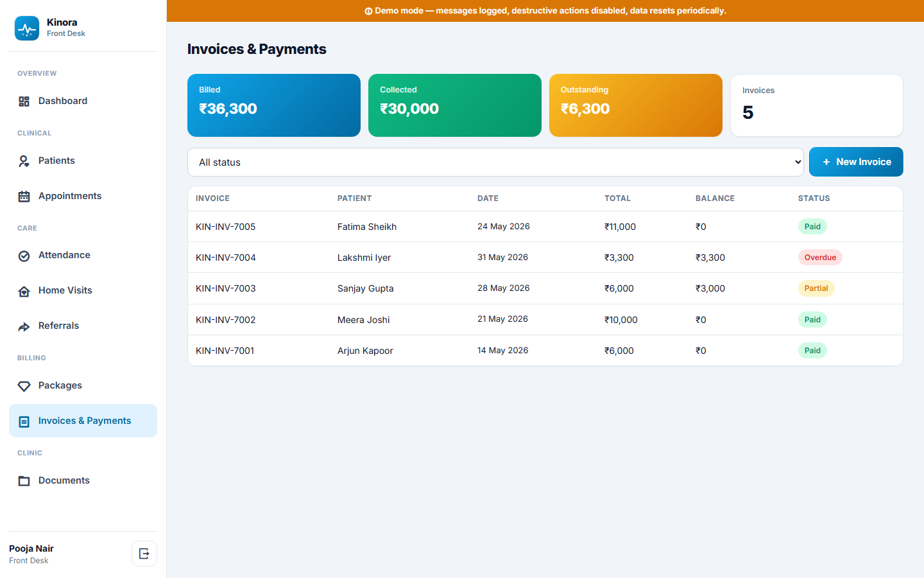Go to Dashboard menu label
The image size is (924, 578).
[x=63, y=101]
